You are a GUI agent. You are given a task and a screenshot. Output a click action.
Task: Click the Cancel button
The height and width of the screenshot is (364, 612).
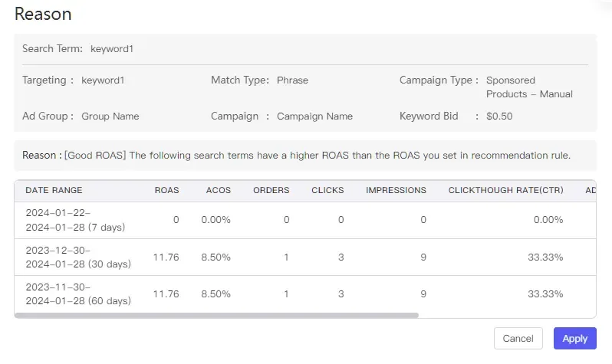point(518,338)
